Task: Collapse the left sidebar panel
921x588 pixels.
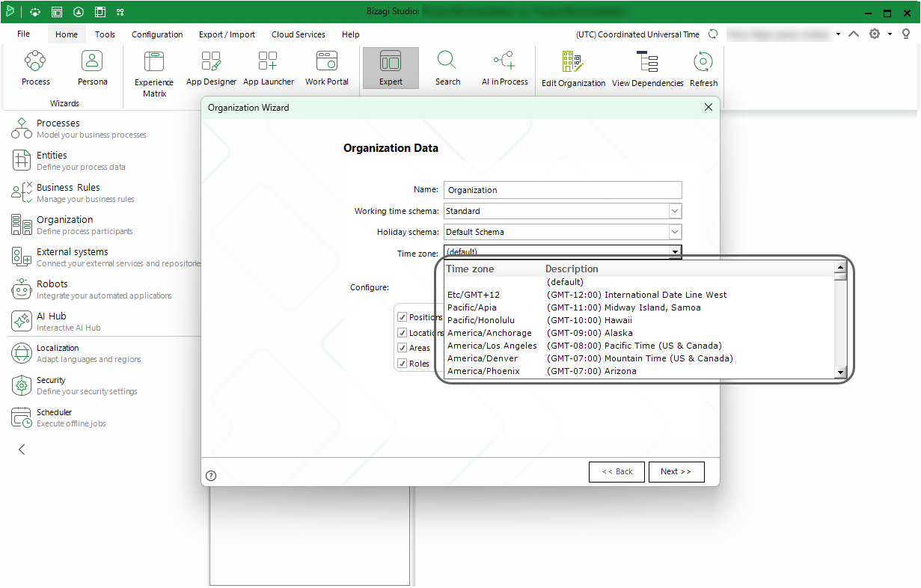Action: point(22,450)
